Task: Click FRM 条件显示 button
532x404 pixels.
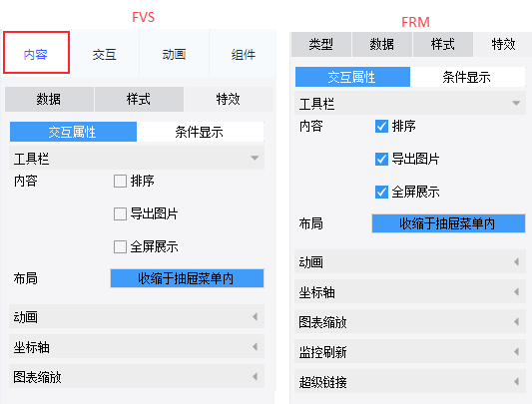Action: pos(467,77)
